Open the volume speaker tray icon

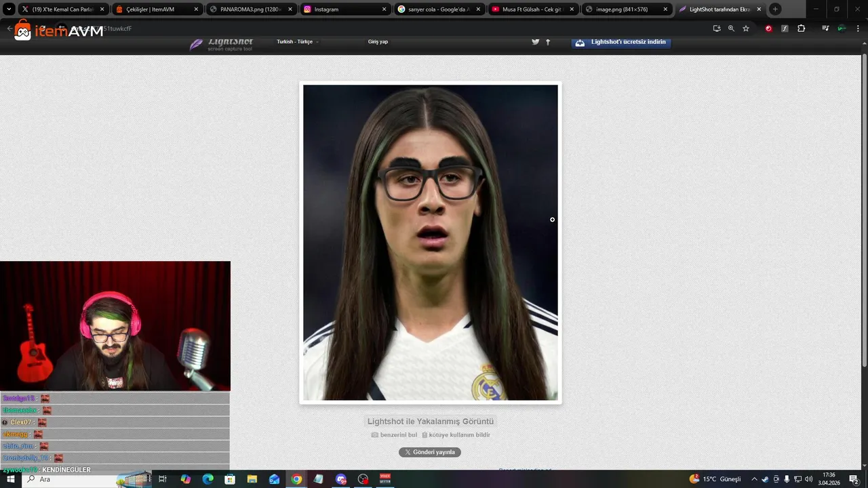tap(808, 479)
